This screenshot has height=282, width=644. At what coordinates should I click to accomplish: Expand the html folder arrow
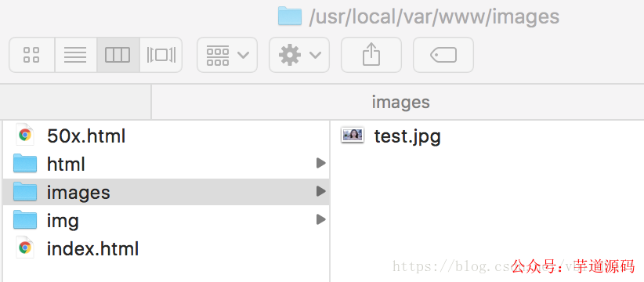tap(320, 164)
